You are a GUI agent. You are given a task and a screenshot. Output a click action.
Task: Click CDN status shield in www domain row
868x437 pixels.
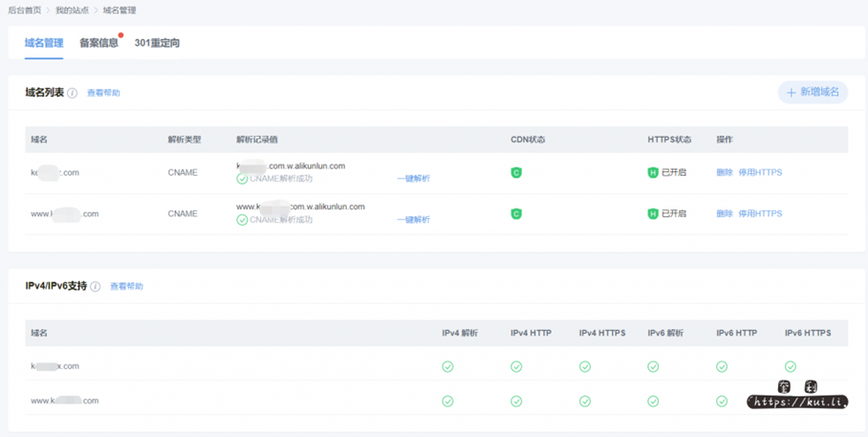[x=516, y=214]
